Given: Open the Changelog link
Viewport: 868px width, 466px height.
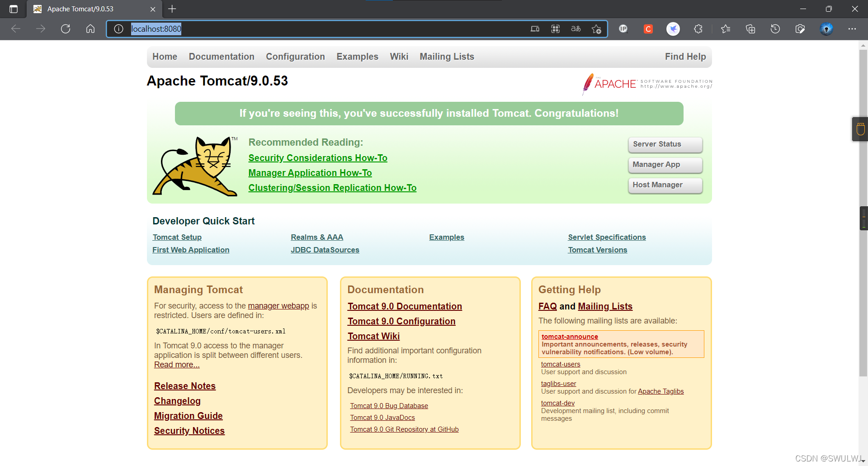Looking at the screenshot, I should (177, 401).
